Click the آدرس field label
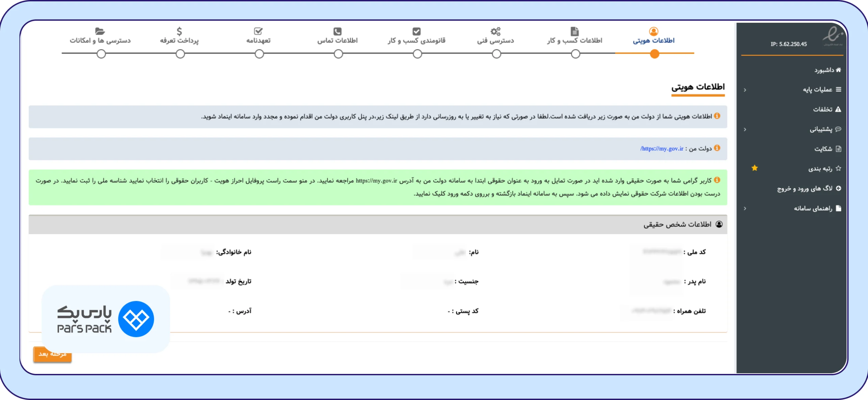The image size is (868, 400). (241, 311)
